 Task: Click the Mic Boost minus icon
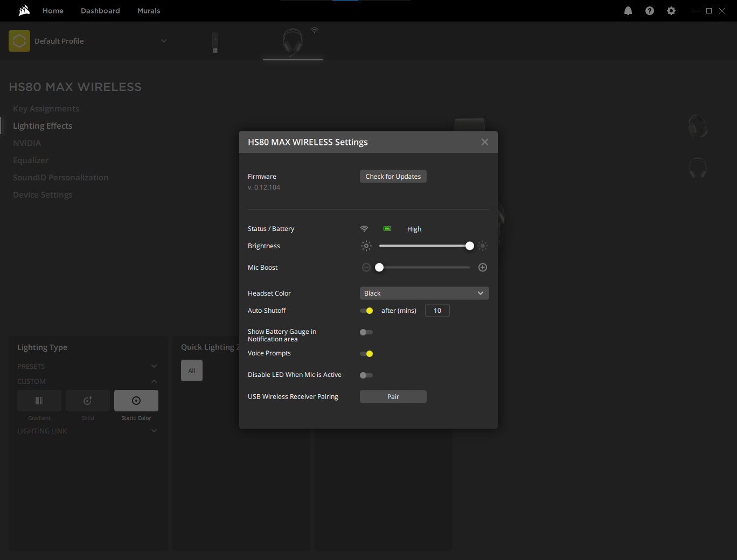coord(366,268)
